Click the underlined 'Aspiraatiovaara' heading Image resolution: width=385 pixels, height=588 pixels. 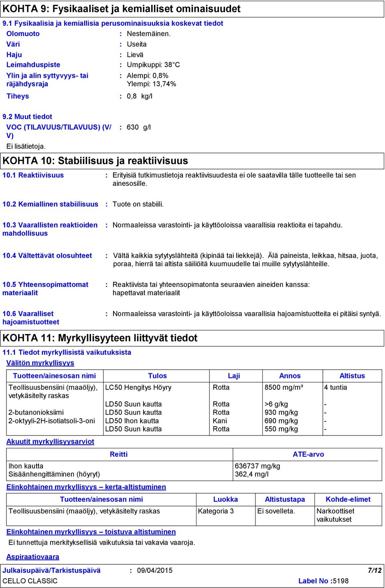click(x=33, y=557)
